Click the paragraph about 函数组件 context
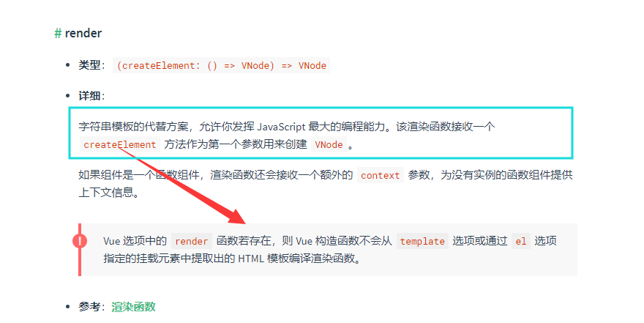The height and width of the screenshot is (323, 644). tap(325, 184)
